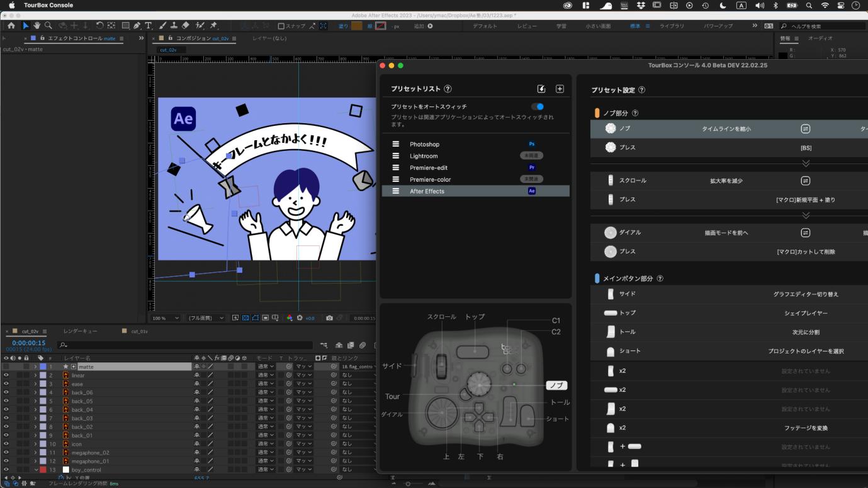
Task: Hide the boy_control layer with its eye icon
Action: (6, 470)
